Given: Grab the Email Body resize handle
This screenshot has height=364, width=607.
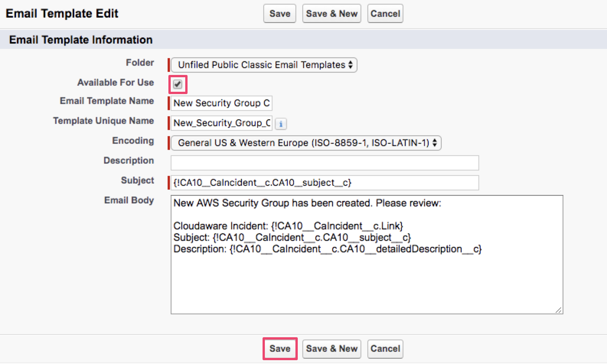Looking at the screenshot, I should tap(559, 310).
